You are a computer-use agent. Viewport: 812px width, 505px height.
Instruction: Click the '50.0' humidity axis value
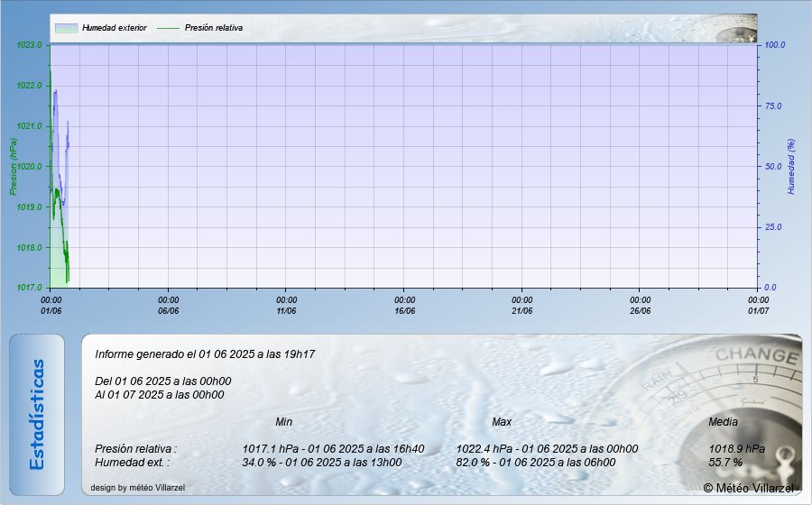point(773,167)
